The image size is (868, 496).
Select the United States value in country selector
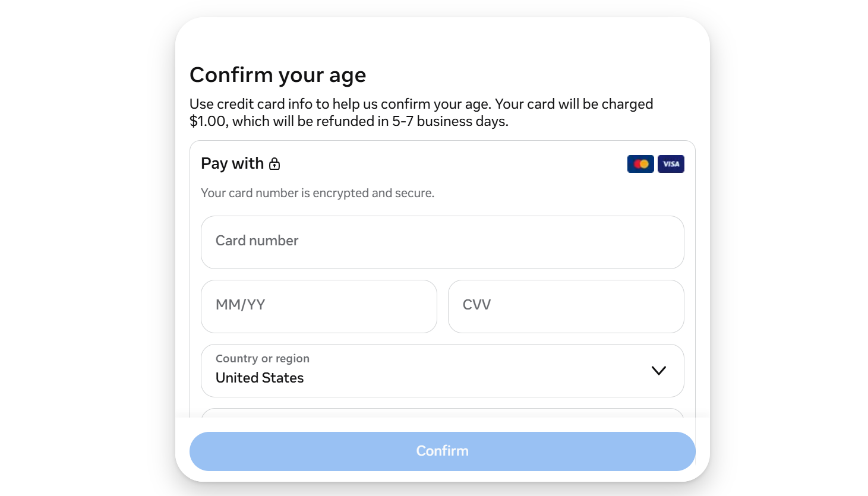click(x=260, y=378)
